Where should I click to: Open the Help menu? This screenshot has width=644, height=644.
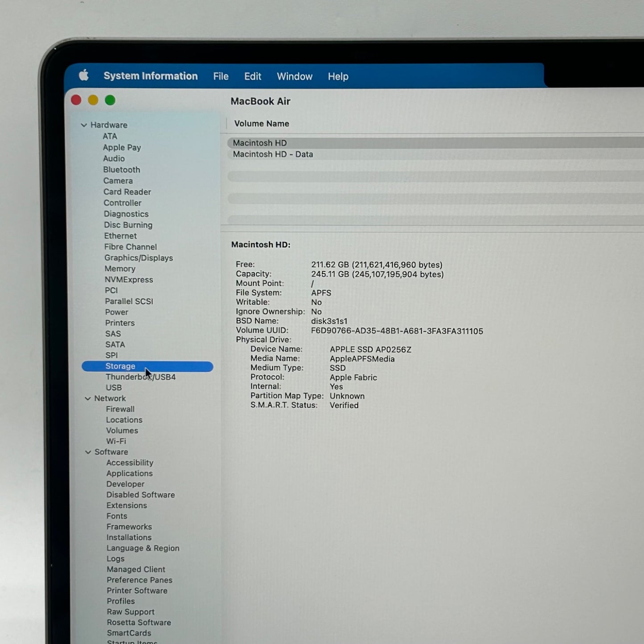click(338, 76)
